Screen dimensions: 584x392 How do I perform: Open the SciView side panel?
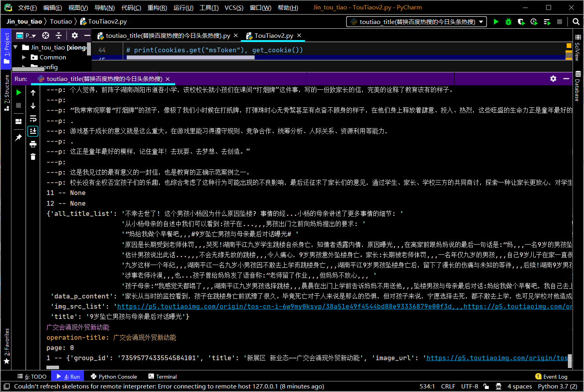point(578,48)
